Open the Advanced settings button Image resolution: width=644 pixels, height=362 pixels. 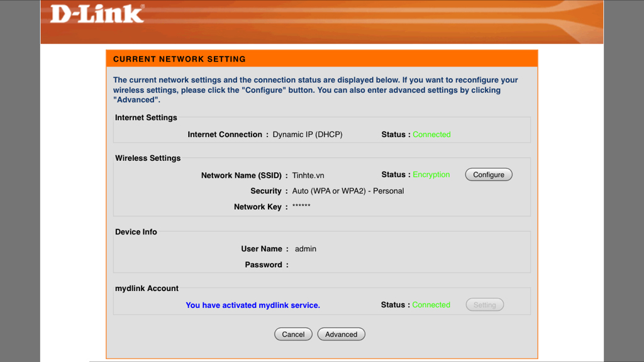[341, 334]
